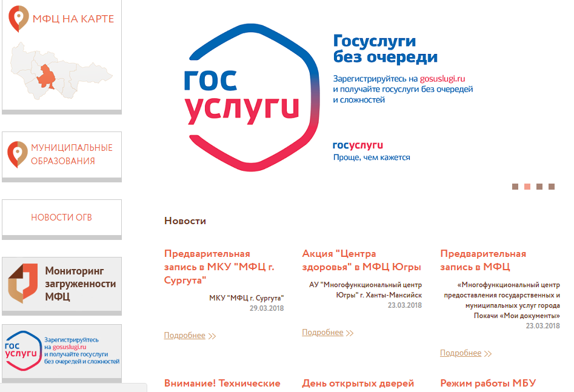The height and width of the screenshot is (392, 574).
Task: Open the НОВОСТИ ОГВ button
Action: pos(61,218)
